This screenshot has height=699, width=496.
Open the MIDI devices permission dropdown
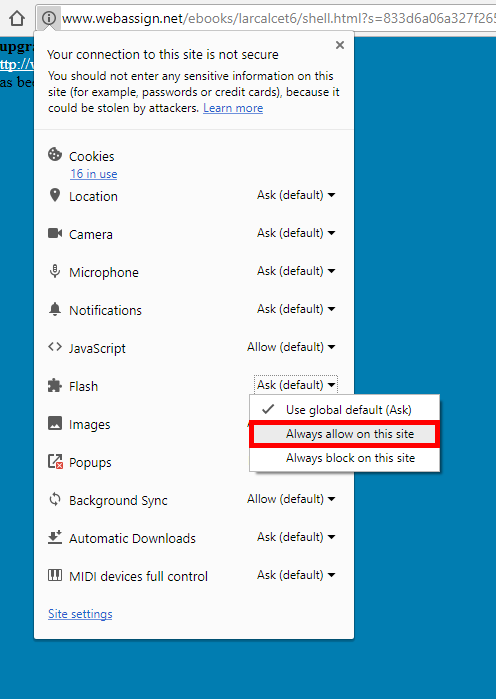click(x=296, y=575)
